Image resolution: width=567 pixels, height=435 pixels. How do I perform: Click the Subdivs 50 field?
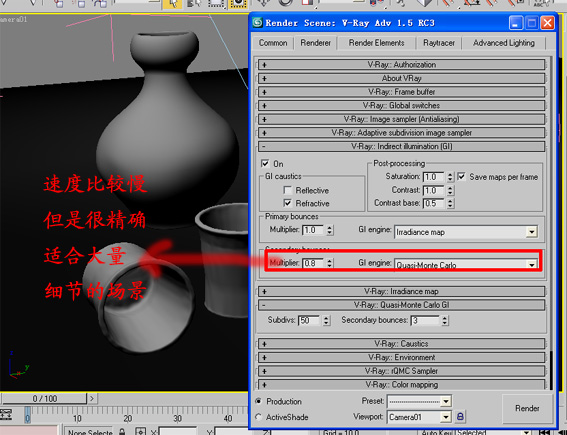[x=310, y=320]
